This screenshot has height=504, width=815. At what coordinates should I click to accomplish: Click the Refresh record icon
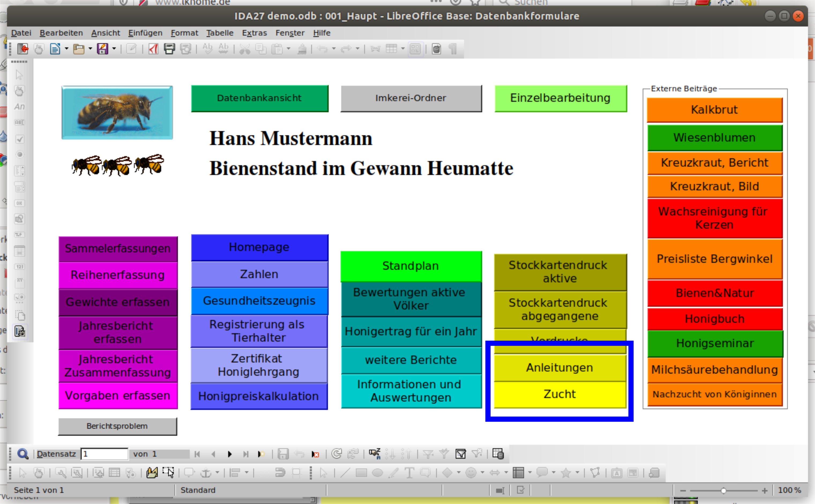[x=337, y=454]
